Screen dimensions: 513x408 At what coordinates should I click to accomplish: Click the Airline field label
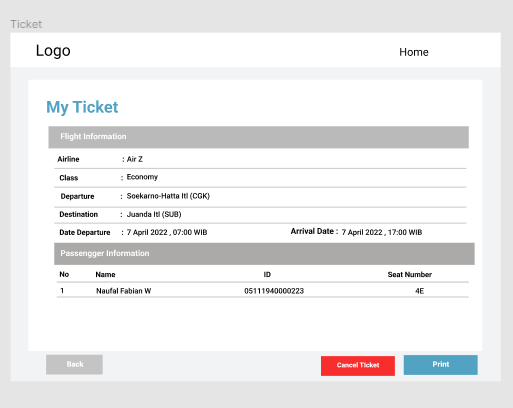(x=68, y=159)
